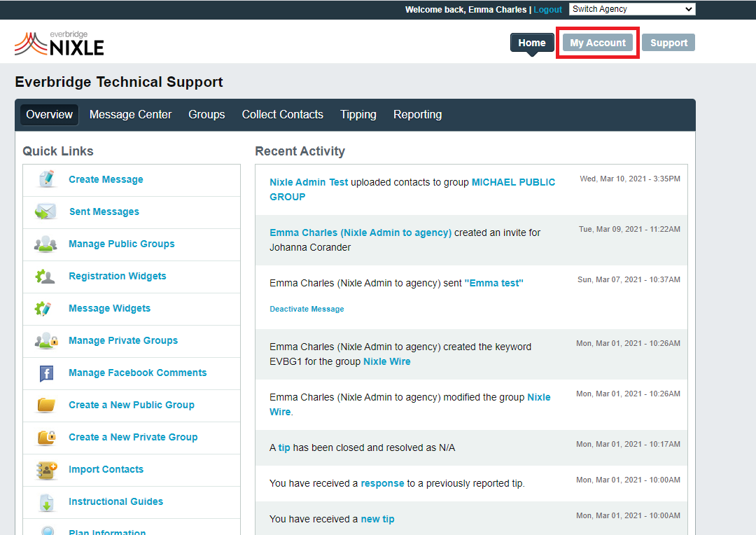Screen dimensions: 756x535
Task: Click Emma Charles (Nixle Admin to agency) link
Action: [360, 232]
